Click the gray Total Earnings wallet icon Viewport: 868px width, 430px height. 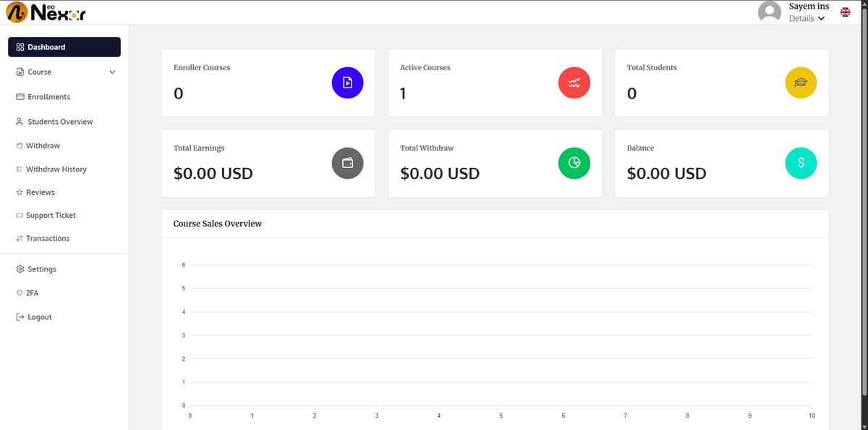[347, 163]
